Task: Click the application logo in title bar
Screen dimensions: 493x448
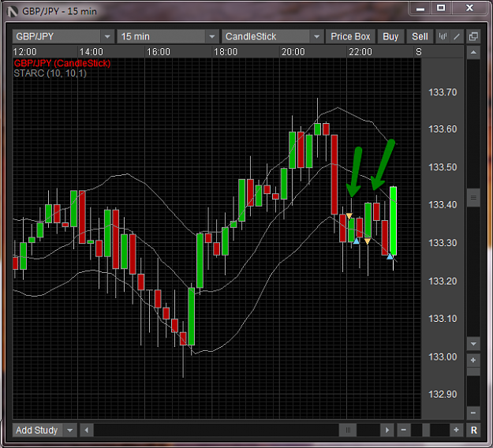Action: (13, 12)
